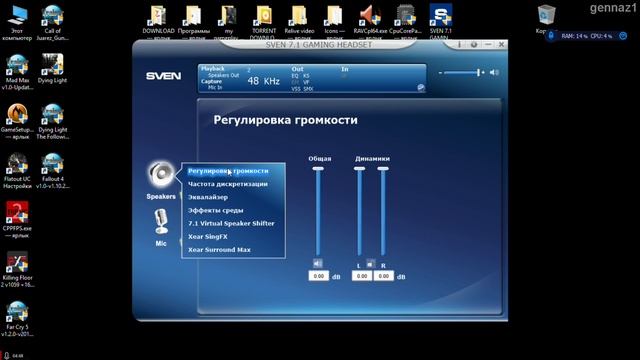640x360 pixels.
Task: Click the VSS indicator in Out section
Action: pos(296,89)
